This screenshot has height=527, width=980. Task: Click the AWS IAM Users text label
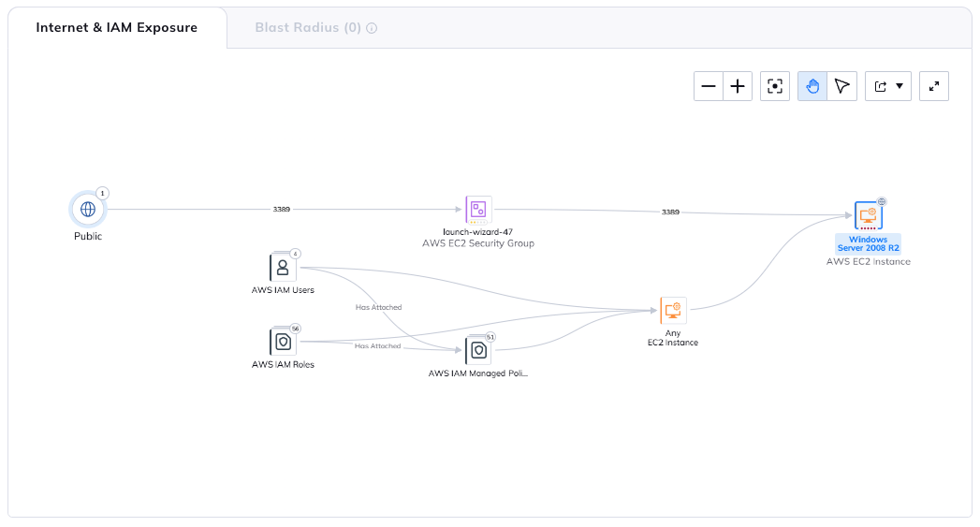tap(283, 290)
